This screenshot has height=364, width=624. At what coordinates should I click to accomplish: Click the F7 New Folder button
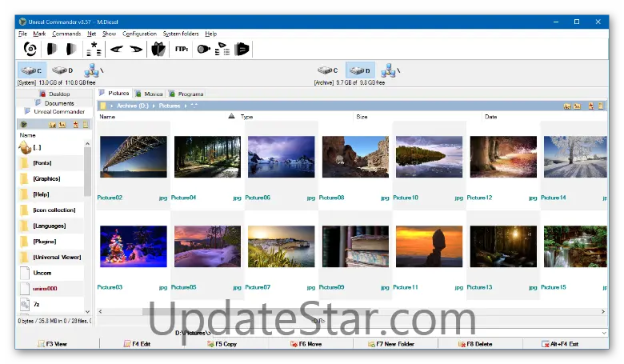click(390, 343)
